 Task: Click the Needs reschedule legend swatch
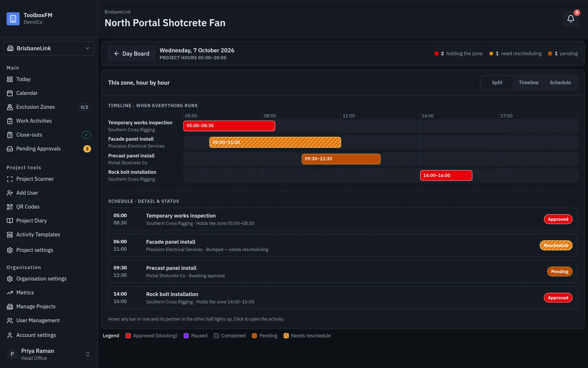pos(286,336)
